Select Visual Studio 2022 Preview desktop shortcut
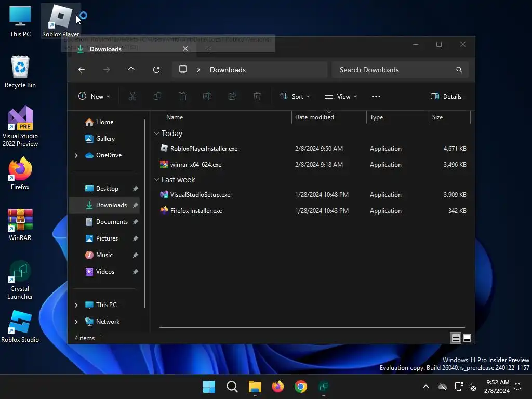 (x=20, y=126)
